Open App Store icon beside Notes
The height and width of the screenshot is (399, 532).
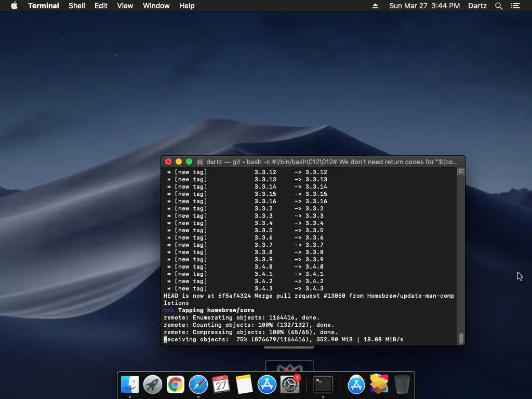[267, 385]
